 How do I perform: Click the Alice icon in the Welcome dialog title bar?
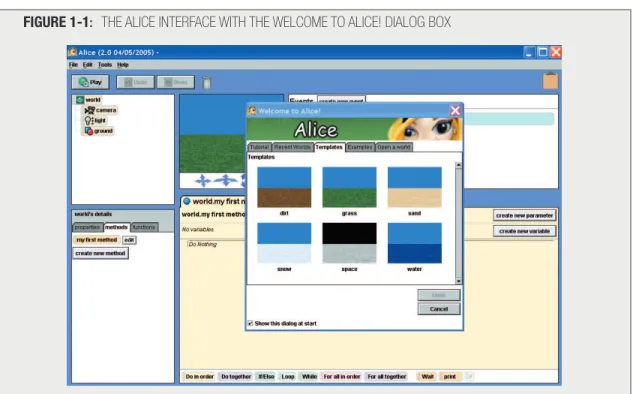252,111
